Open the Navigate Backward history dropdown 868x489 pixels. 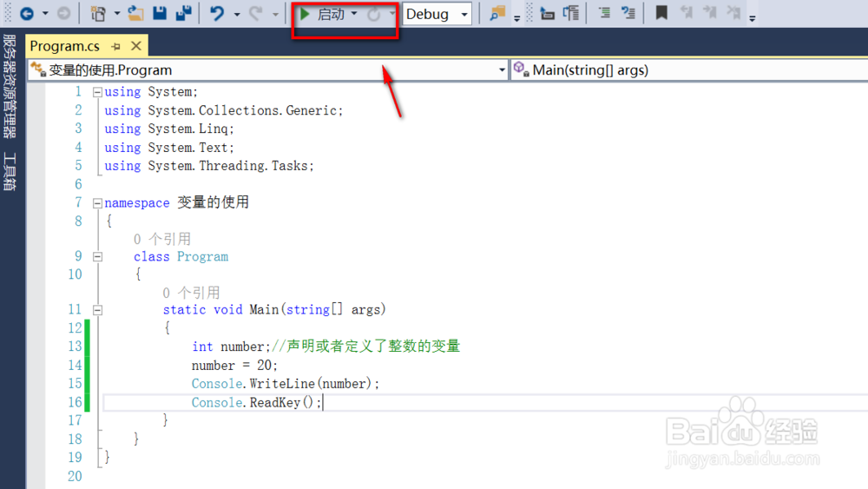[x=45, y=13]
